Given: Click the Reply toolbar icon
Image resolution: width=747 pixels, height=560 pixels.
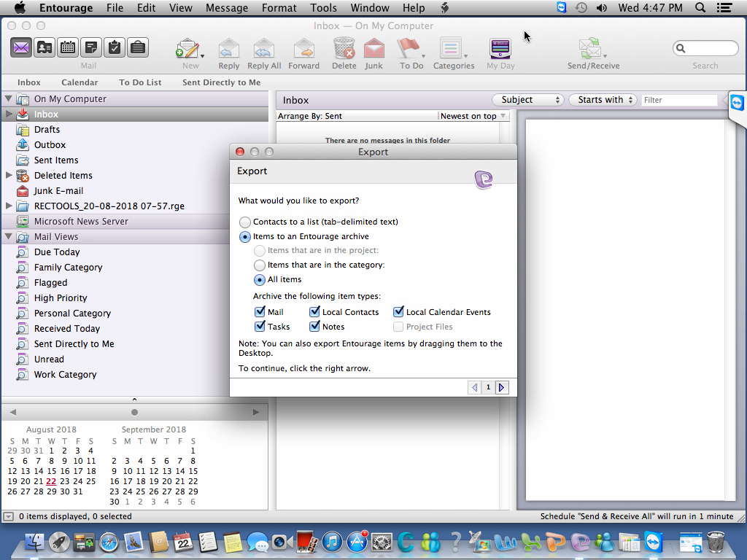Looking at the screenshot, I should coord(228,49).
